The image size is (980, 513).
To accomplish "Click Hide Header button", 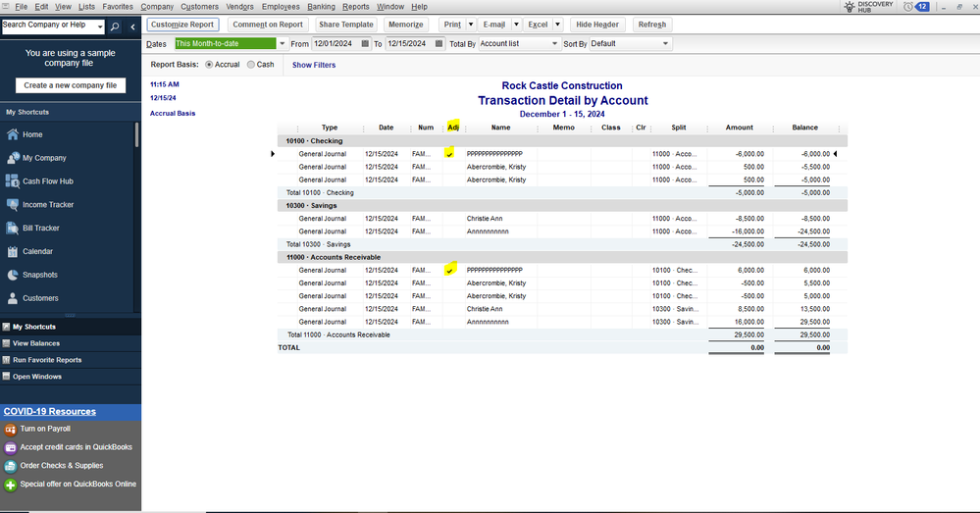I will (x=597, y=25).
